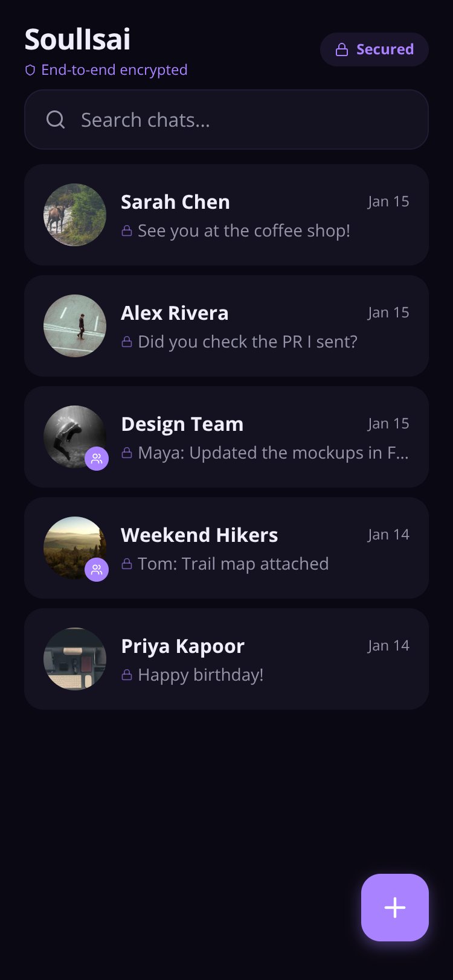Click lock icon before Happy birthday message
Screen dimensions: 453x980
127,675
